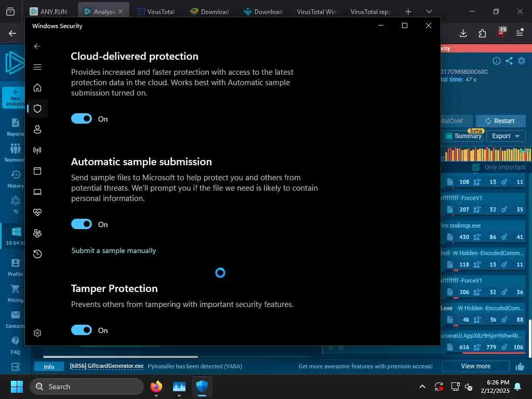Open Protection history clock icon

[x=37, y=254]
